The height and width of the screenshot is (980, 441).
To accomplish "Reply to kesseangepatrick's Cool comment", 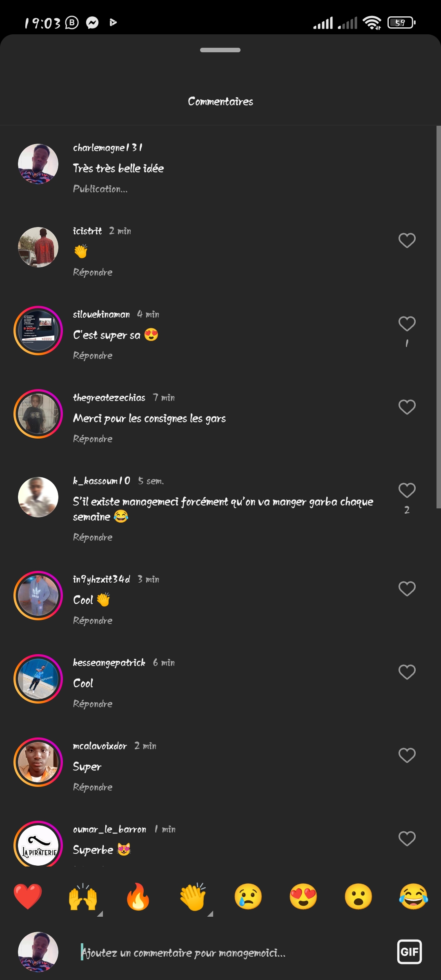I will tap(93, 704).
